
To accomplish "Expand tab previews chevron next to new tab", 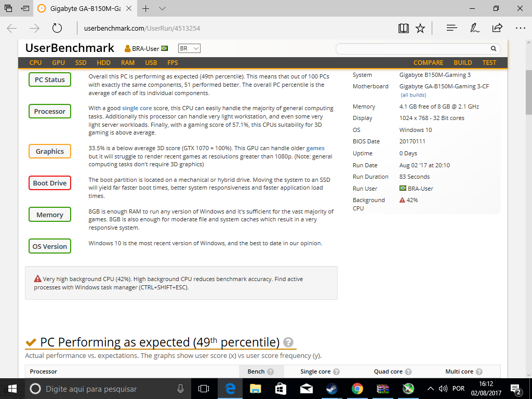I will pyautogui.click(x=162, y=8).
